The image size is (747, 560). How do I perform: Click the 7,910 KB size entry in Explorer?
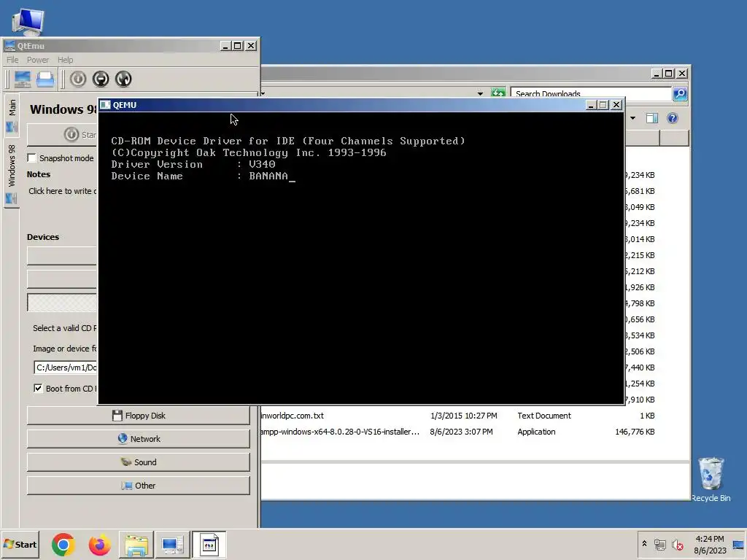(x=640, y=400)
